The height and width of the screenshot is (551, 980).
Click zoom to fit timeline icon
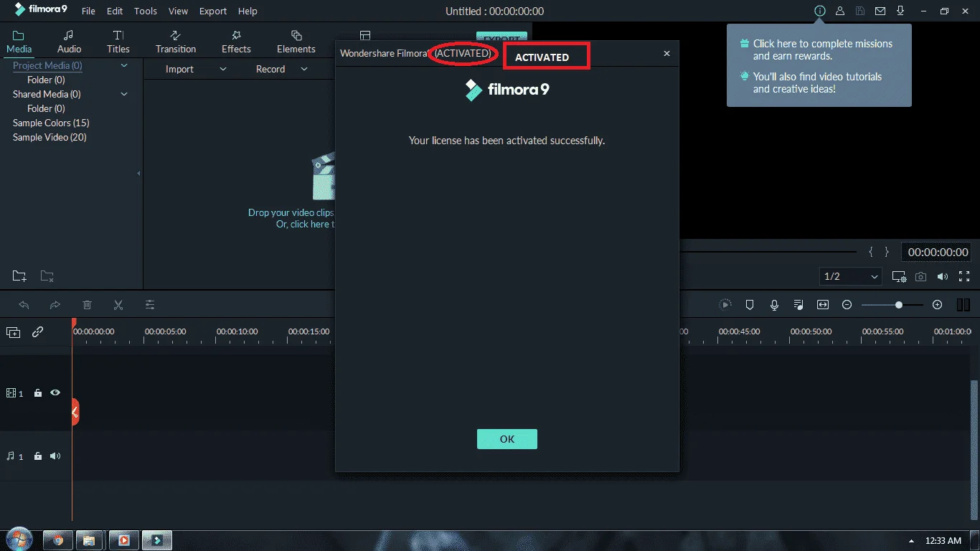(x=823, y=305)
